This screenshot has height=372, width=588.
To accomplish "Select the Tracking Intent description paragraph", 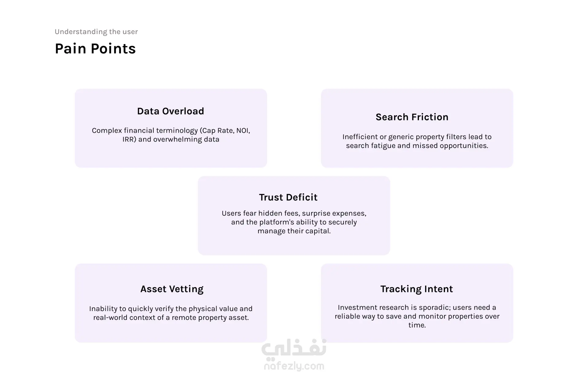I will coord(417,316).
